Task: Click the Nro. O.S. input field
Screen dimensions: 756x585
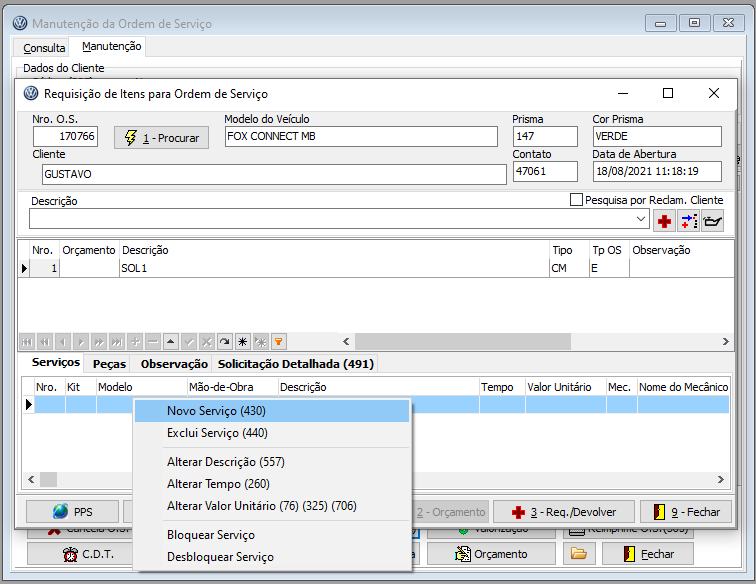Action: pyautogui.click(x=65, y=136)
